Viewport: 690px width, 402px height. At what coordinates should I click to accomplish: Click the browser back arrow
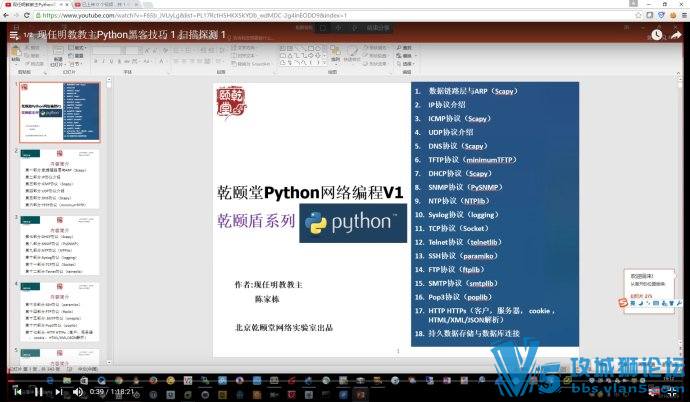point(5,15)
